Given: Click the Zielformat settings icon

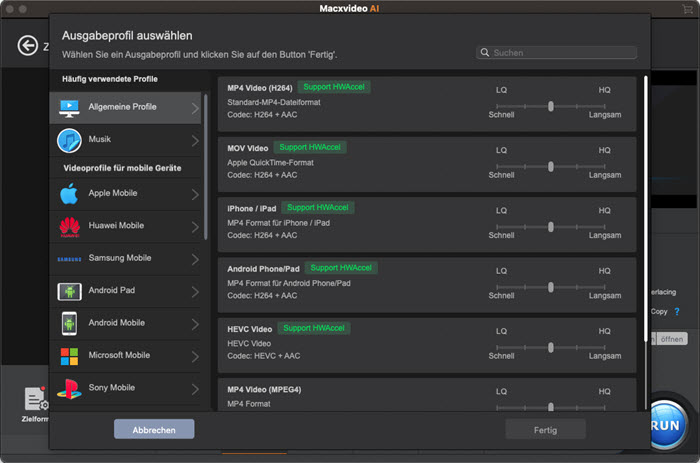Looking at the screenshot, I should click(36, 399).
